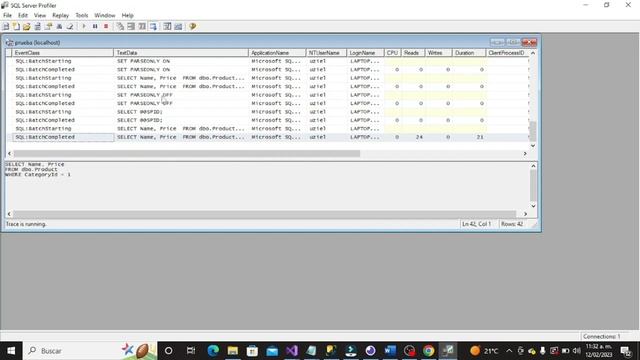
Task: Click the trace grid scroll-down arrow
Action: pos(533,146)
